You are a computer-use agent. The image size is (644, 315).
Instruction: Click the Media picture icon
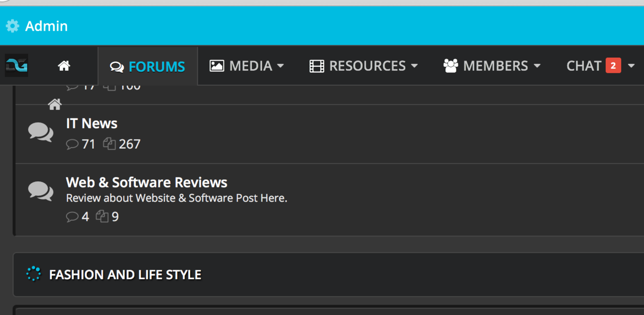point(217,66)
